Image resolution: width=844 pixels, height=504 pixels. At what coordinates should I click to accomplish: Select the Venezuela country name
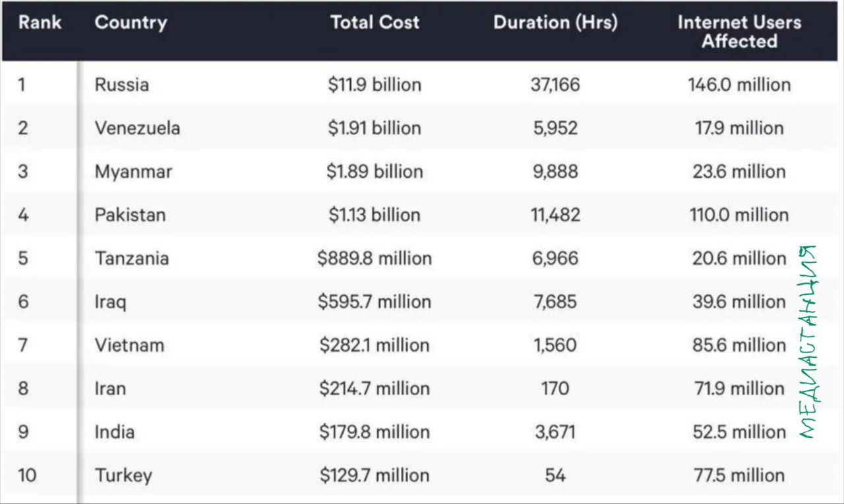[x=137, y=128]
